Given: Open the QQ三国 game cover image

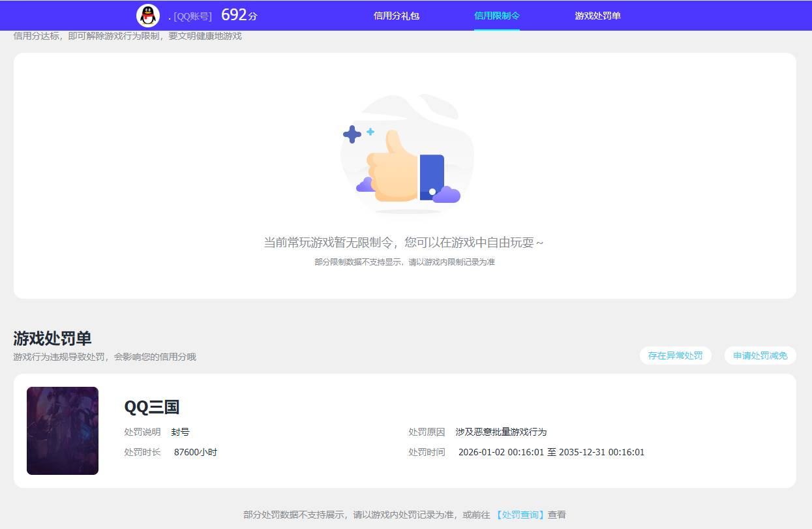Looking at the screenshot, I should [x=62, y=431].
